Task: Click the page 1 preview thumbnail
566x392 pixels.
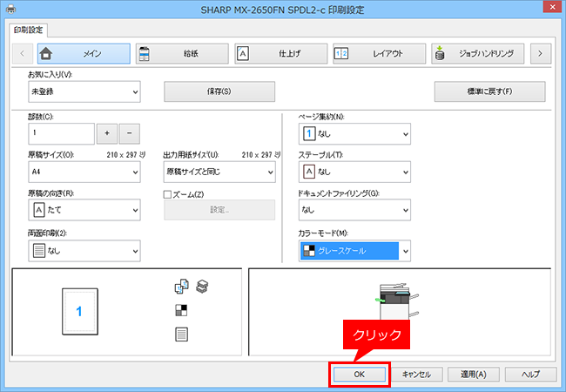Action: click(80, 311)
